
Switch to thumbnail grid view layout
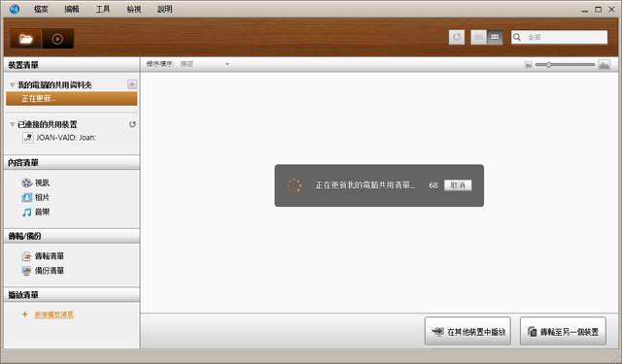coord(495,37)
